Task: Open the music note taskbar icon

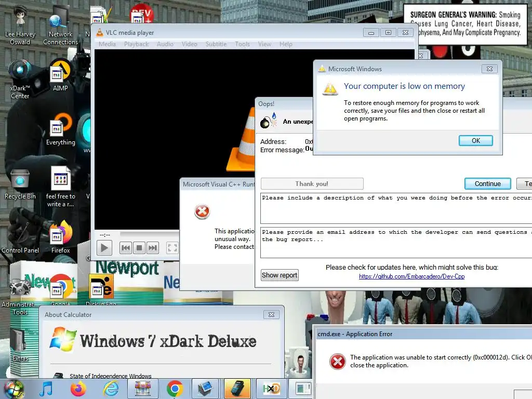Action: (x=46, y=389)
